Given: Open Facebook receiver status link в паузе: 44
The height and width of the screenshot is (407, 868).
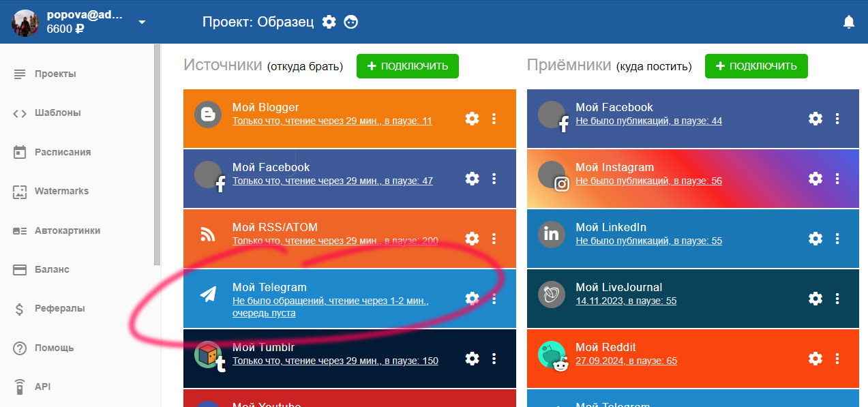Looking at the screenshot, I should tap(649, 121).
